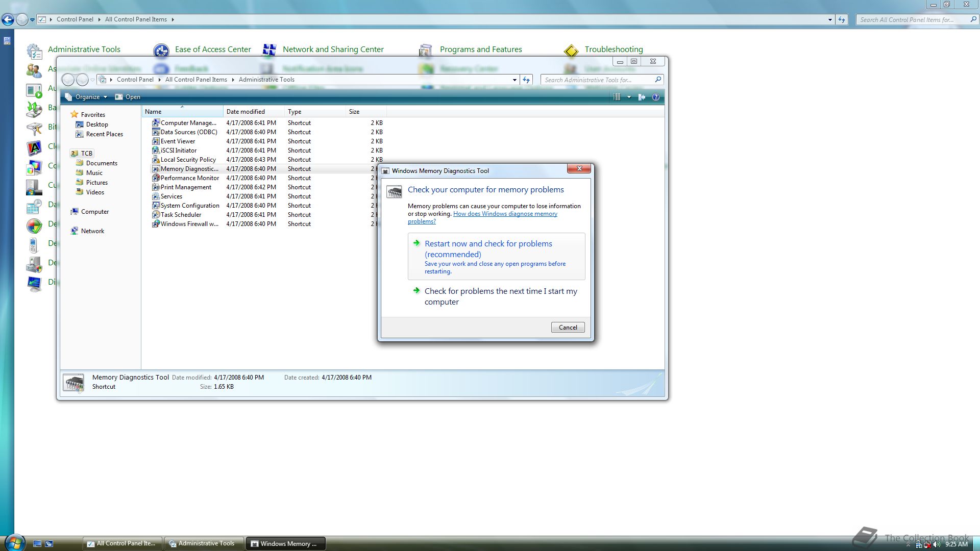This screenshot has height=551, width=980.
Task: Click Open in Administrative Tools toolbar
Action: click(x=128, y=97)
